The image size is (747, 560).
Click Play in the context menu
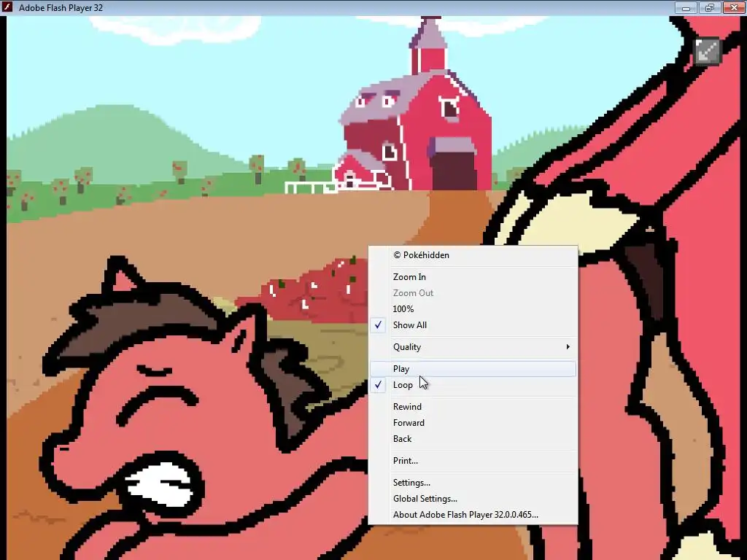473,368
